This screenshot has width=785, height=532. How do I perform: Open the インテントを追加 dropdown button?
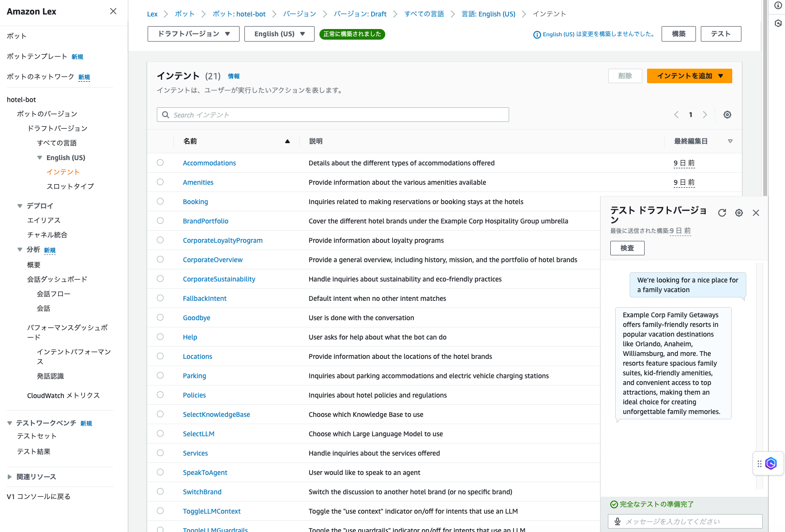[x=689, y=76]
